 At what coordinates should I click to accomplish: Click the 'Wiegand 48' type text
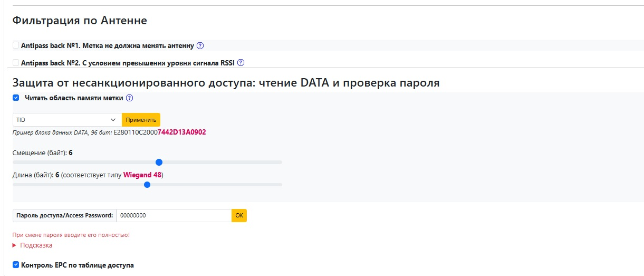click(142, 175)
